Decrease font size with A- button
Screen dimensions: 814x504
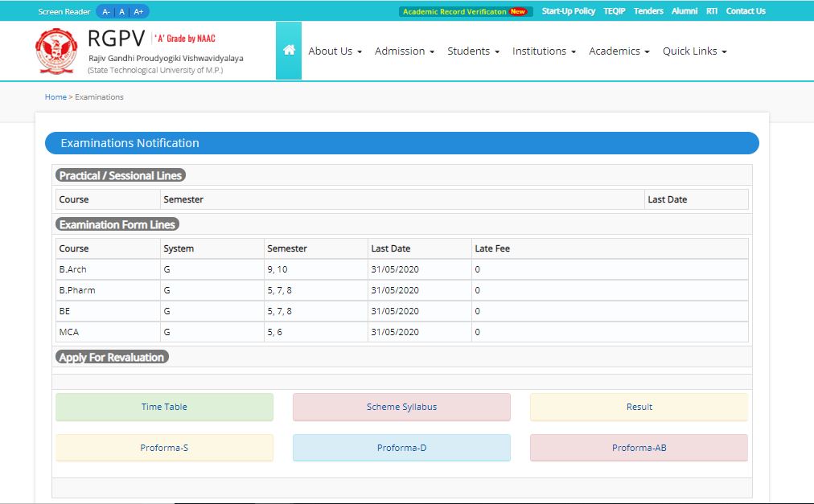(106, 11)
